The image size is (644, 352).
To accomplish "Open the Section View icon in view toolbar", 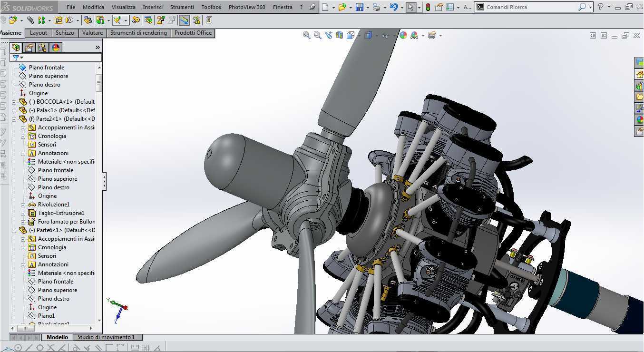I will (x=339, y=35).
